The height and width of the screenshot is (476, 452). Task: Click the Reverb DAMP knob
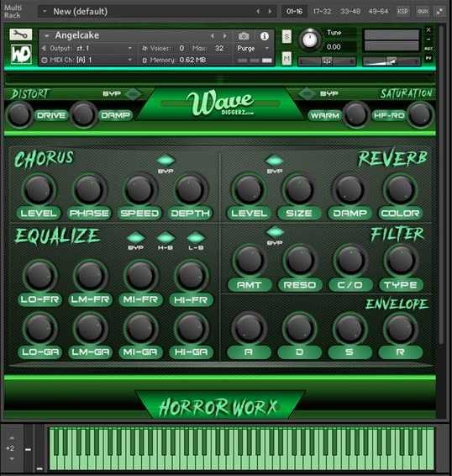[x=350, y=189]
